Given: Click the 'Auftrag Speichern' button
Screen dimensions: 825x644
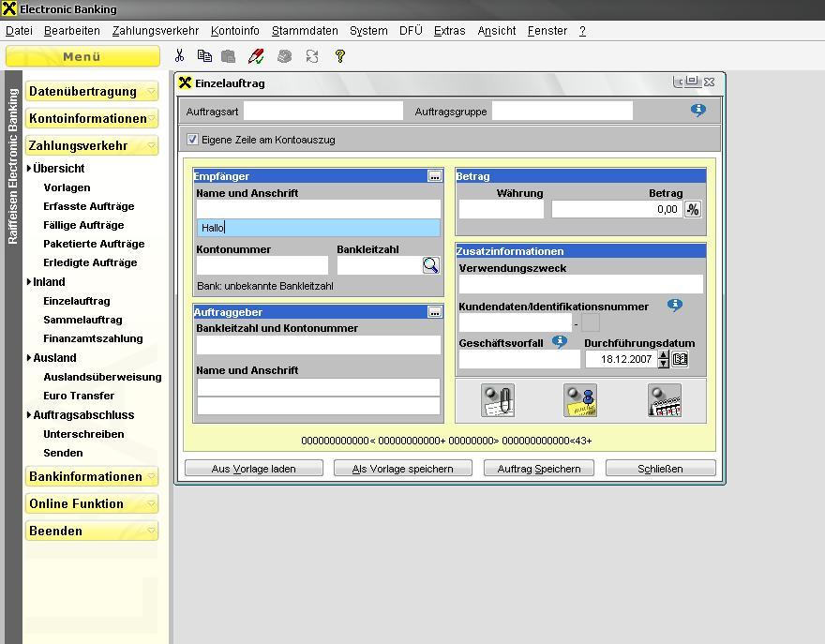Looking at the screenshot, I should point(539,469).
